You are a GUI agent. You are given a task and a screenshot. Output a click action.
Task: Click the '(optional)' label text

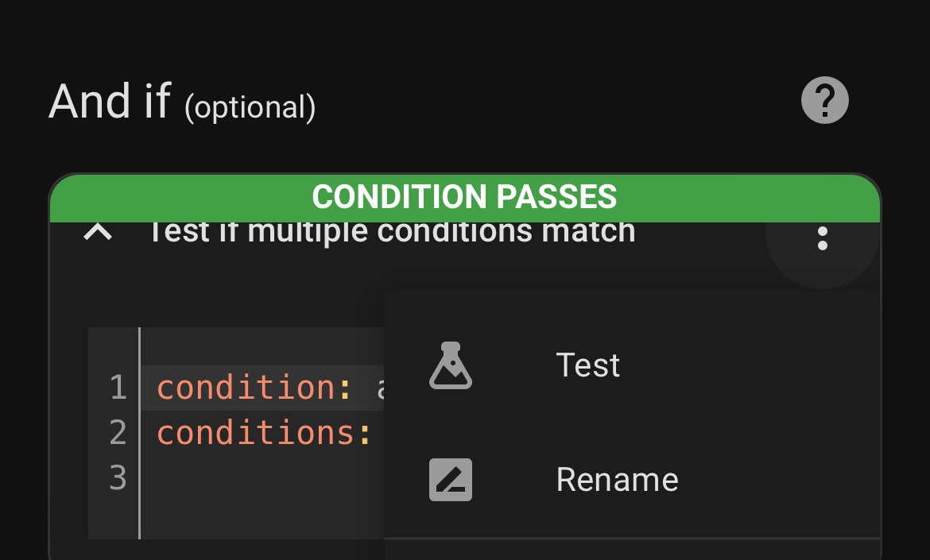pos(250,107)
